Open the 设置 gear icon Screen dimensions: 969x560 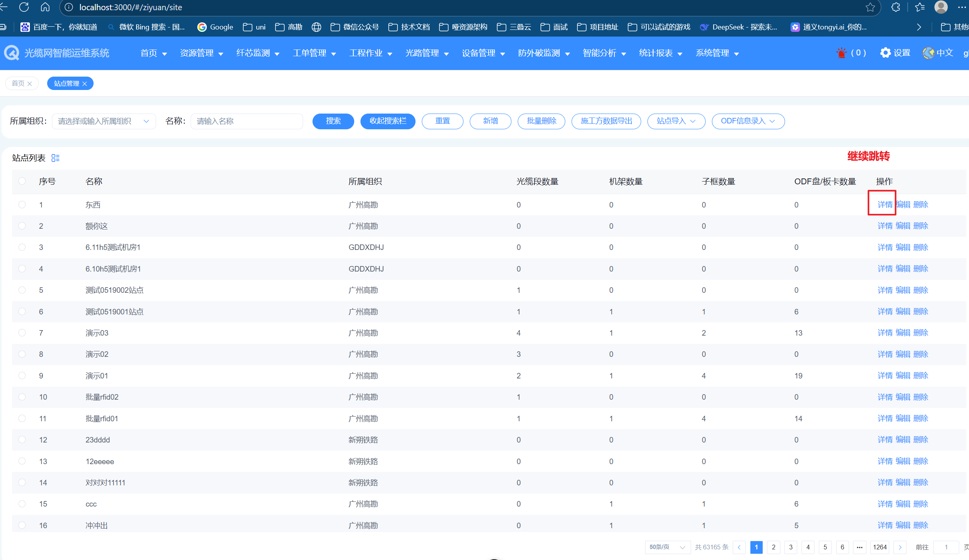point(885,53)
